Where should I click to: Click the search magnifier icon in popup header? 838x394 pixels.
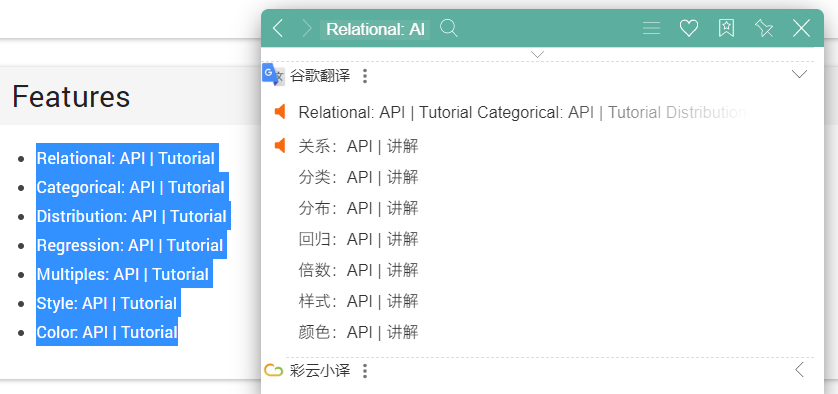(x=449, y=28)
